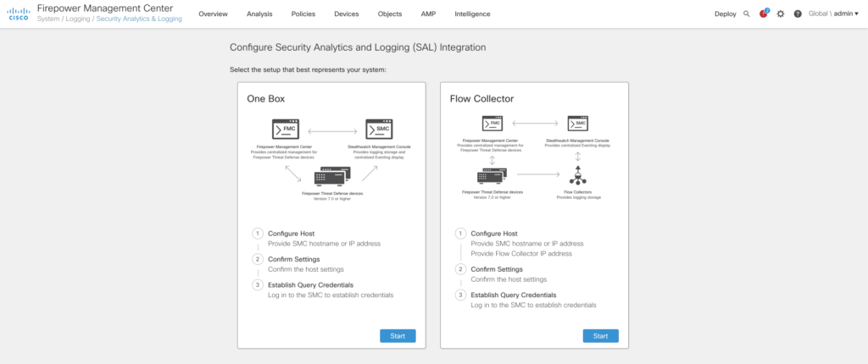Click the Flow Collectors node icon
868x364 pixels.
coord(578,175)
